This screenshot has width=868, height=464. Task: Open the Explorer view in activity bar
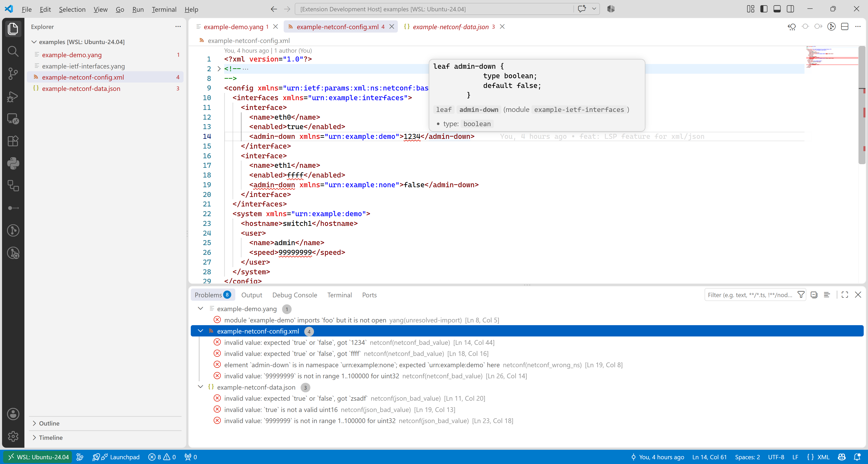click(x=13, y=29)
